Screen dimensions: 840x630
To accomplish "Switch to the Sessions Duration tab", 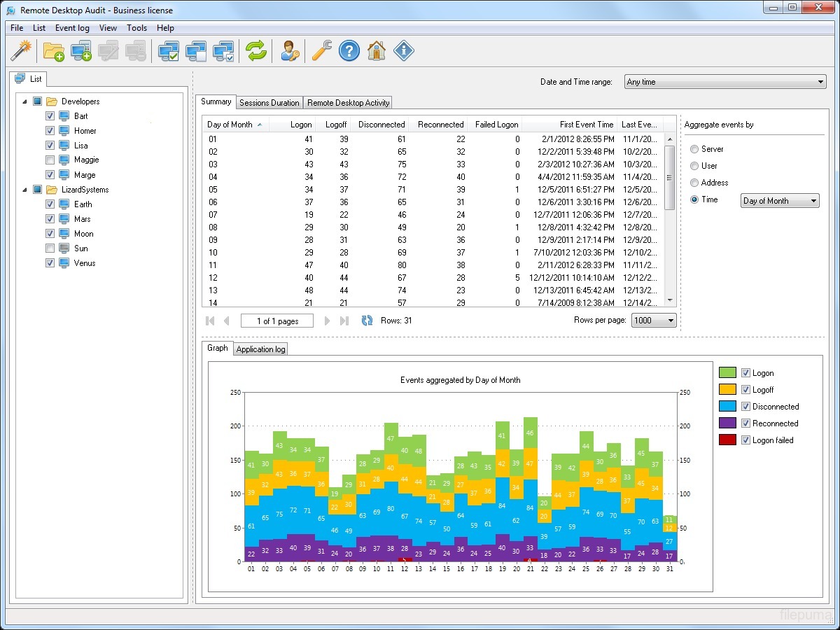I will tap(269, 103).
